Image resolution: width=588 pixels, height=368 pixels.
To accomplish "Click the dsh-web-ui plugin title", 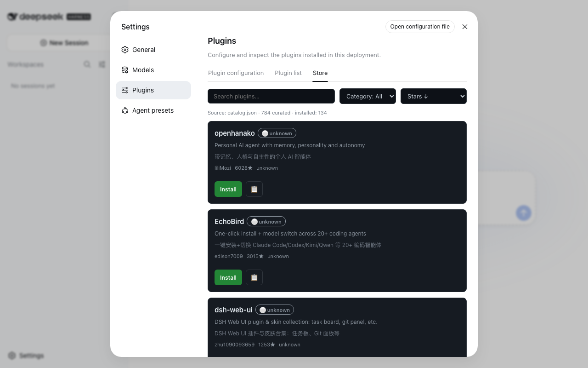I will tap(233, 310).
